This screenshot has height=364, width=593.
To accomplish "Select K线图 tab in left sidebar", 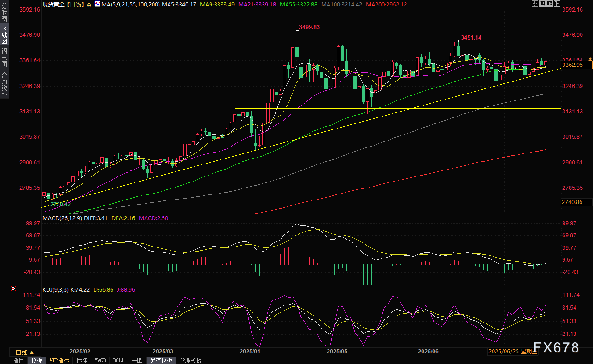I will [5, 35].
